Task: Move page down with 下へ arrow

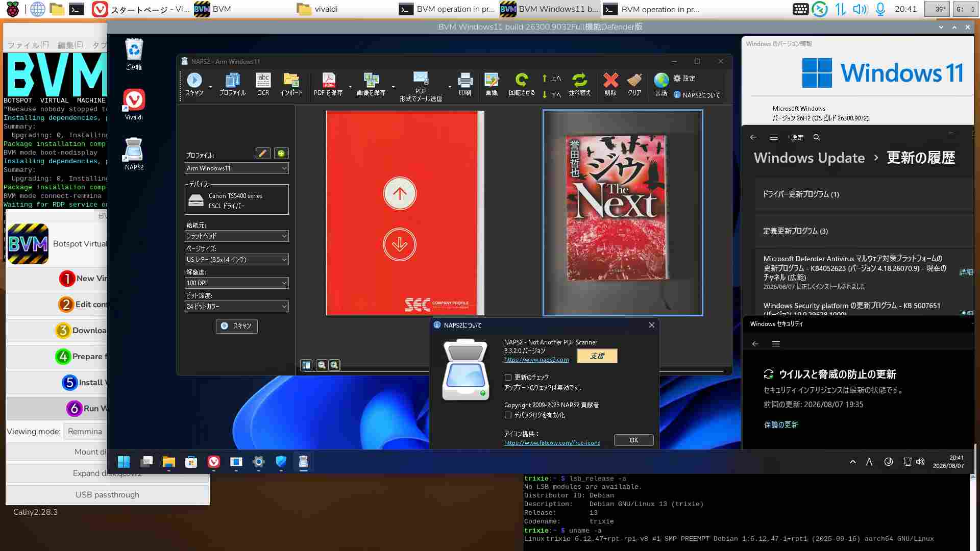Action: coord(552,95)
